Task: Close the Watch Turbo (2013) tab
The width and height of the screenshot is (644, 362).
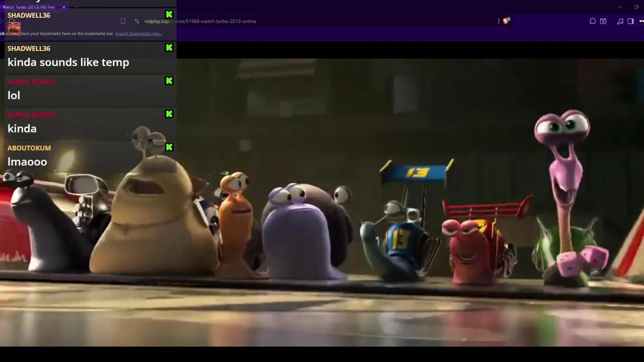Action: click(64, 7)
